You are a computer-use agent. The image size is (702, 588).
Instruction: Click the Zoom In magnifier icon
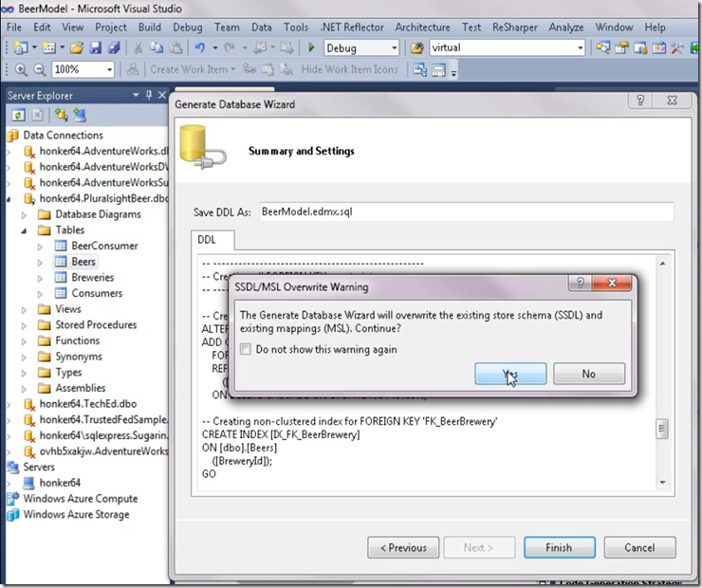21,69
